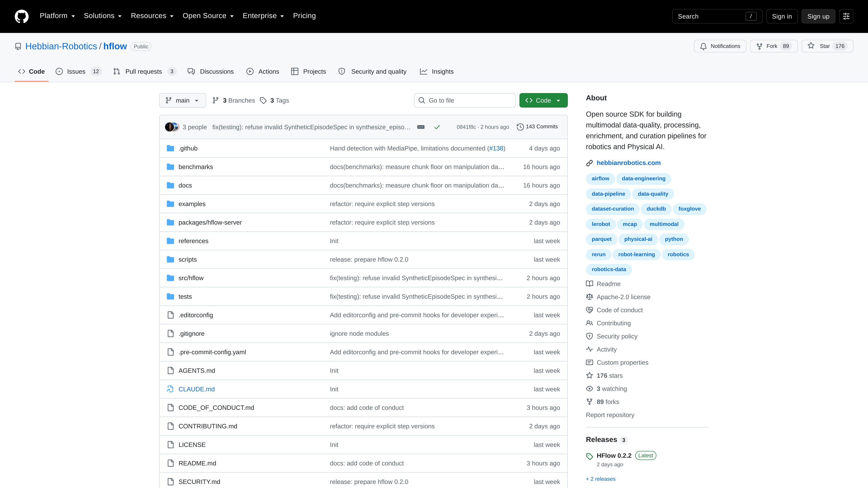Expand the Resources menu
Screen dimensions: 868x488
coord(152,16)
